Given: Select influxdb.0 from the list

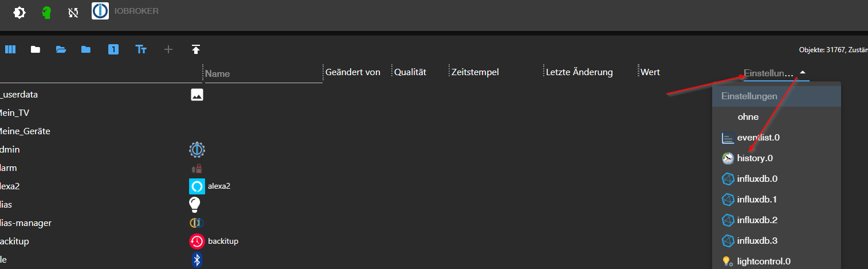Looking at the screenshot, I should (x=757, y=178).
